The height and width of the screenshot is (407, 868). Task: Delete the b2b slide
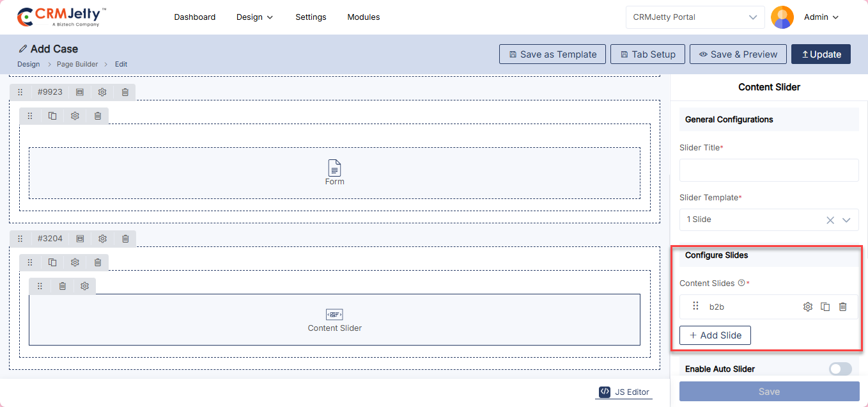[x=842, y=307]
